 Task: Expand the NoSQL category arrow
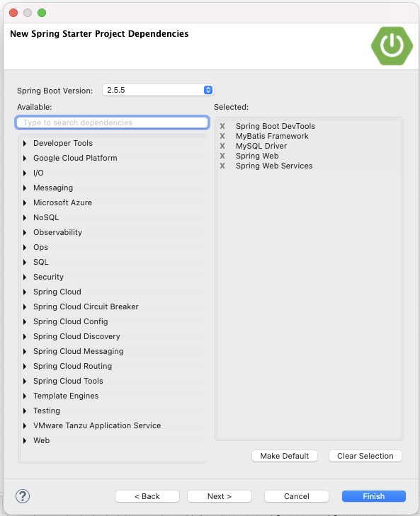25,217
